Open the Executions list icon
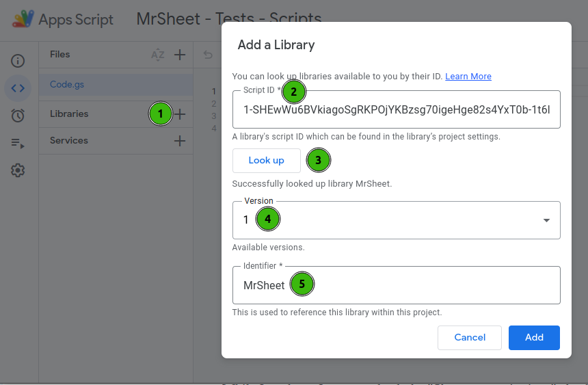Screen dimensions: 588x385 (18, 143)
